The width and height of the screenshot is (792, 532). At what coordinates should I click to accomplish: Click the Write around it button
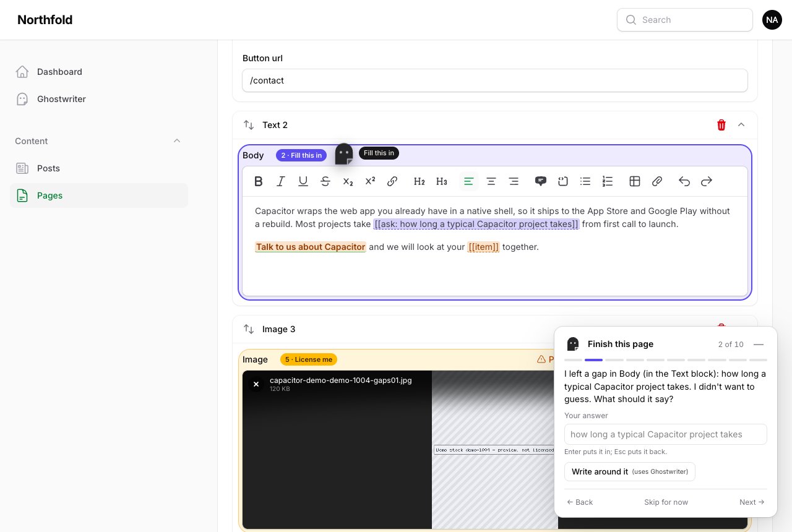[630, 471]
